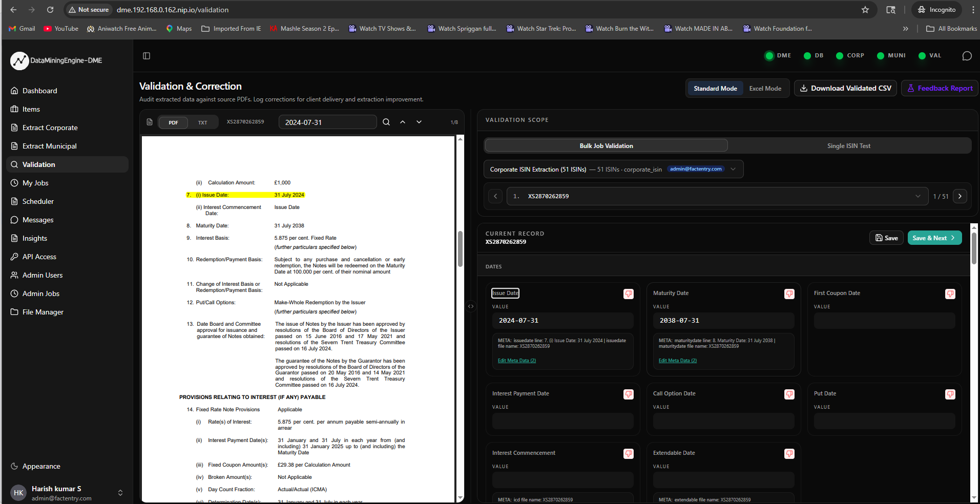This screenshot has height=504, width=980.
Task: Open Scheduler page
Action: [67, 201]
